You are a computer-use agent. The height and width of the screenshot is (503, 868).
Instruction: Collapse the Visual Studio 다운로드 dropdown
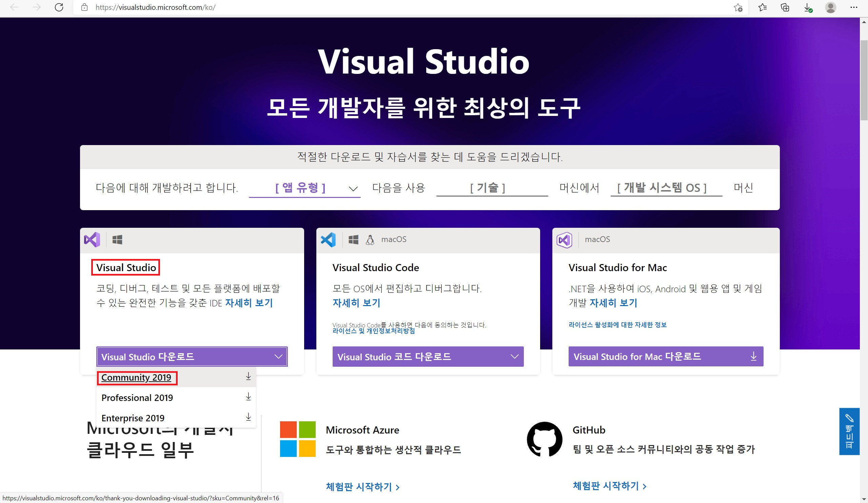click(x=192, y=357)
